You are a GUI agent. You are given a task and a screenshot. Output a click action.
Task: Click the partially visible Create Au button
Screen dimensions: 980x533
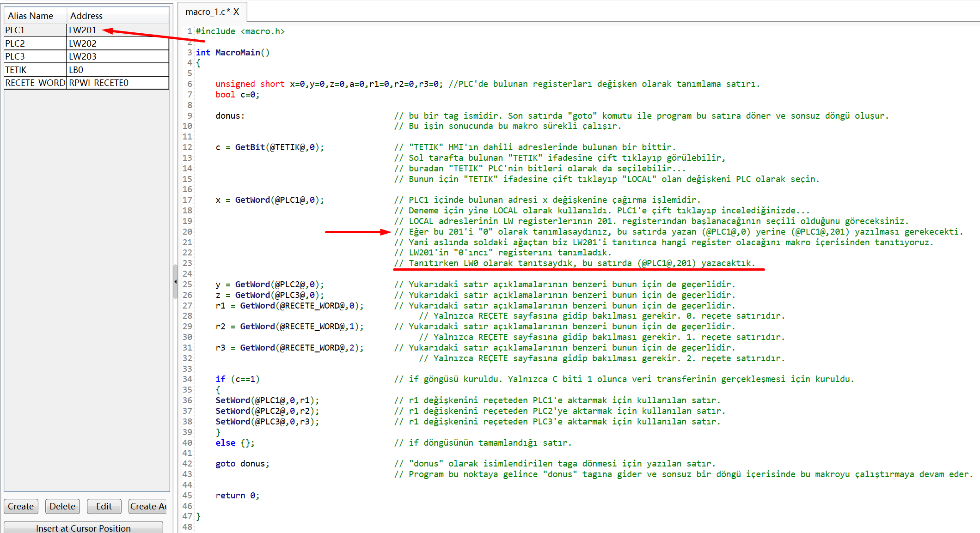coord(148,506)
